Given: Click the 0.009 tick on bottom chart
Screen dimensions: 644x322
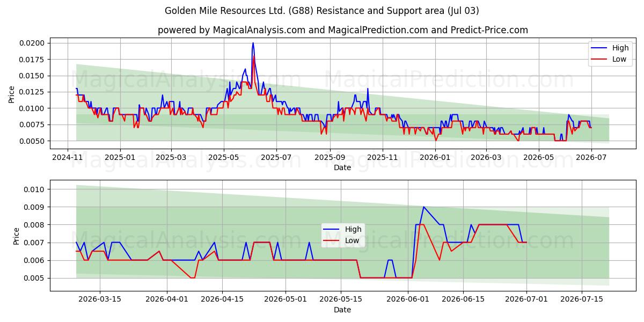Looking at the screenshot, I should (35, 207).
